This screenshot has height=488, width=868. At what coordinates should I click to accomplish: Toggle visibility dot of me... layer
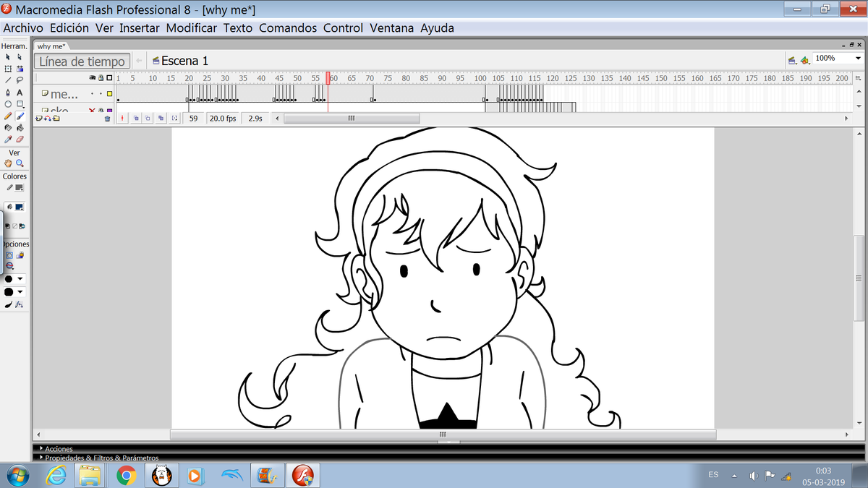[x=93, y=93]
